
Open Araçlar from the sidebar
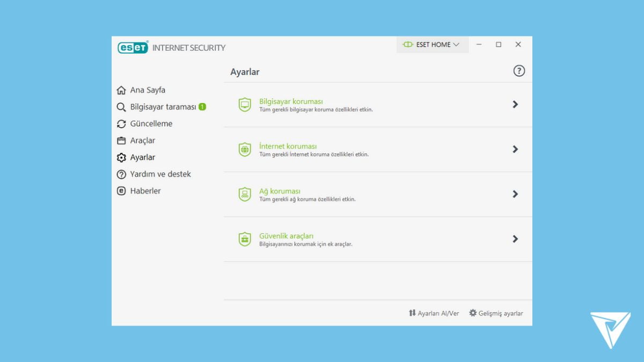coord(142,141)
